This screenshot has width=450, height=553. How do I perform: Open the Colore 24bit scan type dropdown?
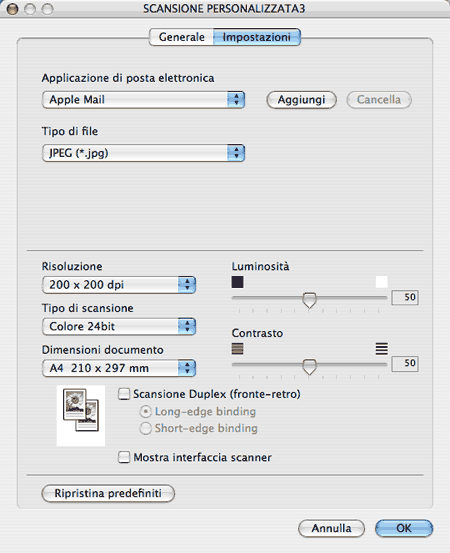pyautogui.click(x=119, y=327)
